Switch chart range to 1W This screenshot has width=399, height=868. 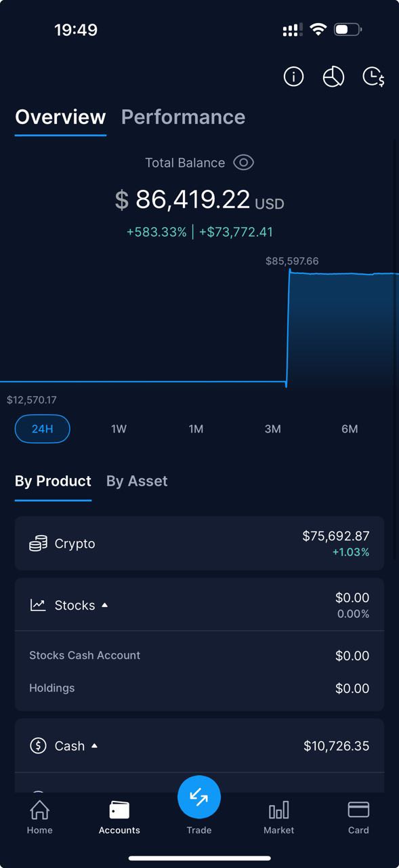pos(119,429)
